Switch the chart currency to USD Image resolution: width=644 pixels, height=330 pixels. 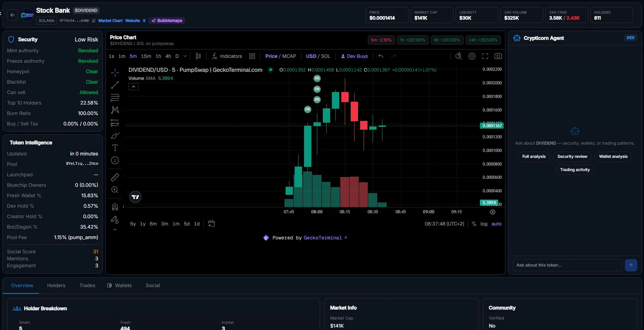click(x=311, y=56)
